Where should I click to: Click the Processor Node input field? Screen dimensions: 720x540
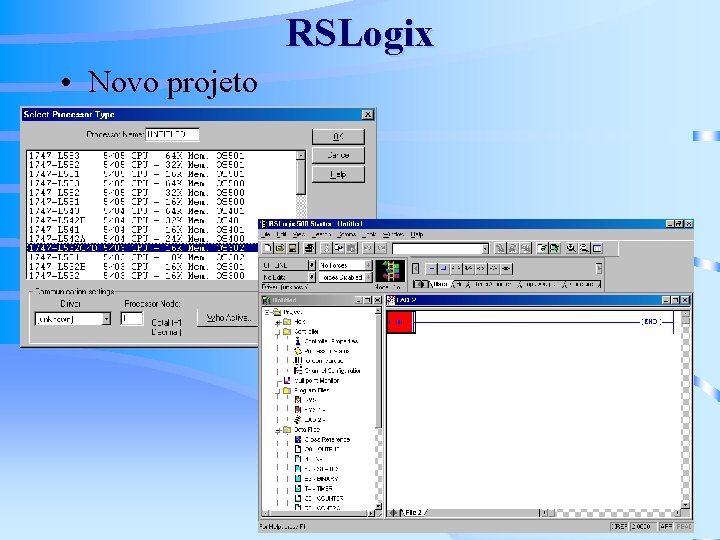132,318
